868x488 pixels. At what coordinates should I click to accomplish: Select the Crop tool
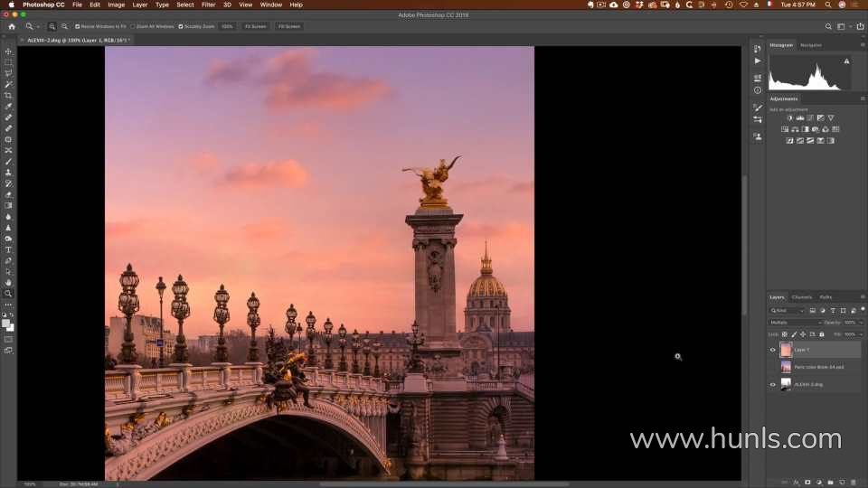point(9,96)
